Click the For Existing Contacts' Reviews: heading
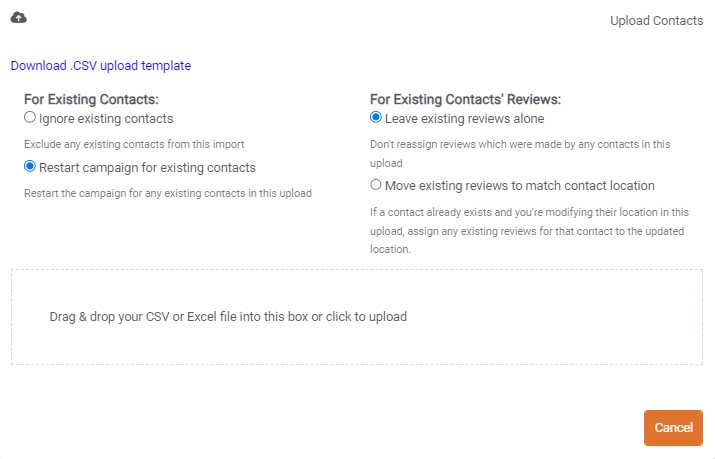 465,99
